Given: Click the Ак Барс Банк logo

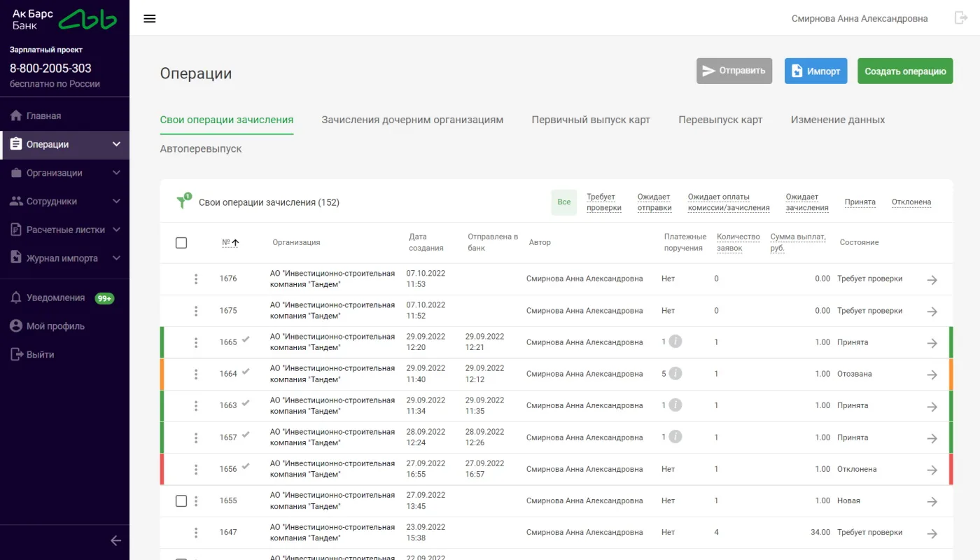Looking at the screenshot, I should point(64,20).
